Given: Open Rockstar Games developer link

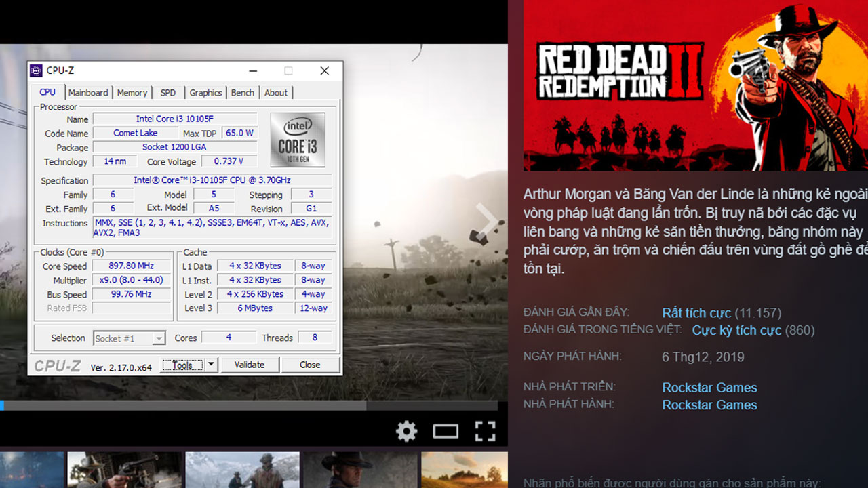Looking at the screenshot, I should [709, 388].
